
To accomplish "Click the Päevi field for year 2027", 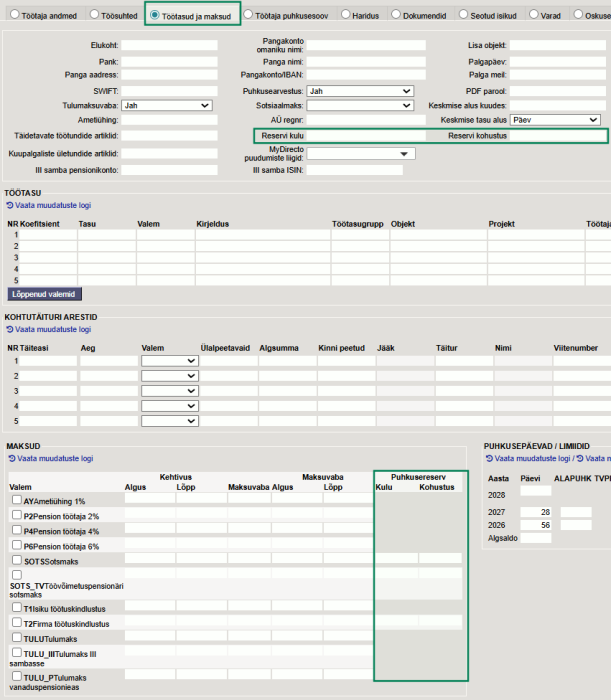I will coord(536,512).
